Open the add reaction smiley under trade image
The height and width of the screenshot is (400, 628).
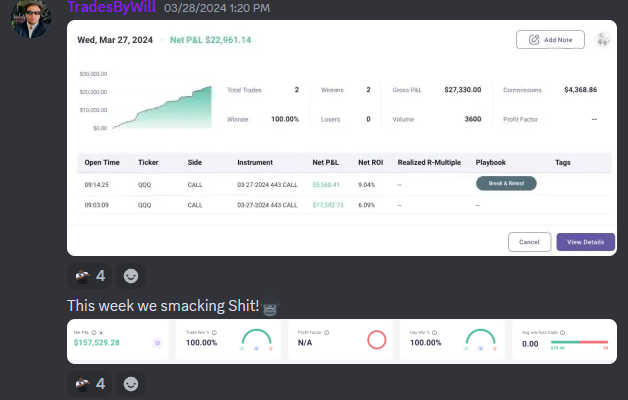(x=131, y=275)
